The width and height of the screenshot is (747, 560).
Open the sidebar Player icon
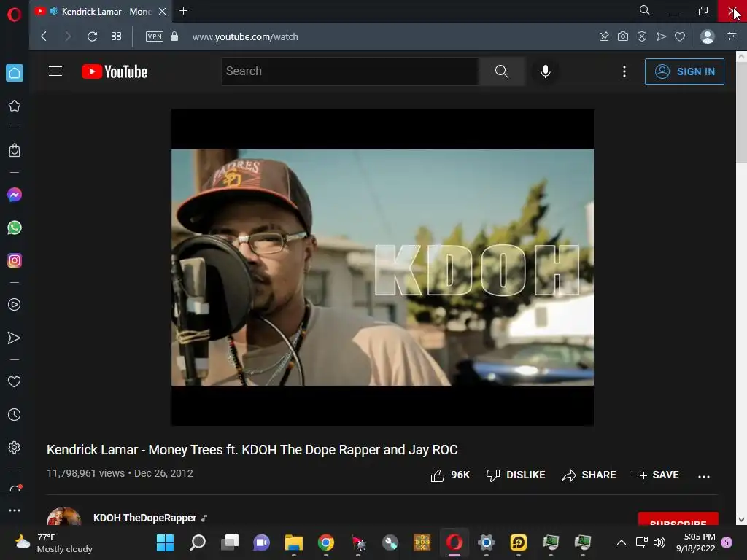pyautogui.click(x=15, y=305)
